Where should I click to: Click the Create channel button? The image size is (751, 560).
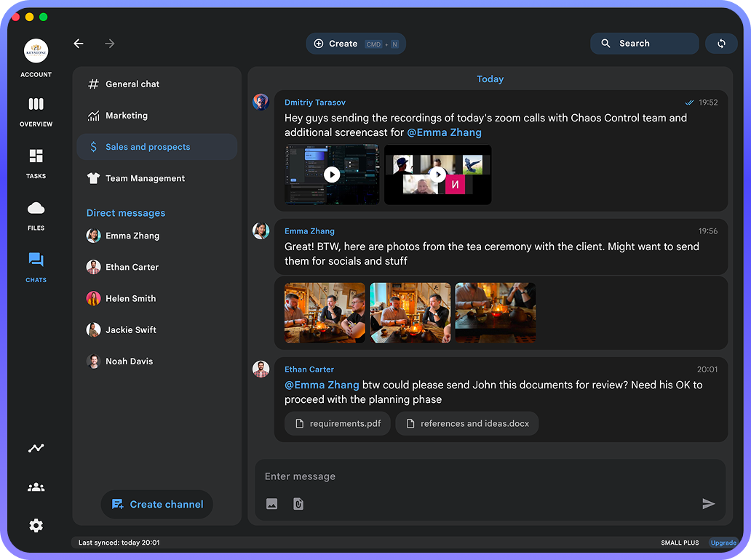(157, 504)
